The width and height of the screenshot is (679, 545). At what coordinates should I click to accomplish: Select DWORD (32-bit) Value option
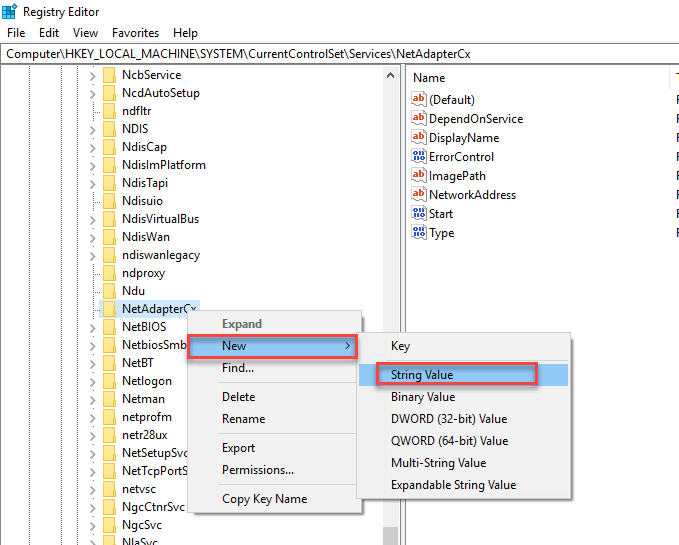point(449,419)
